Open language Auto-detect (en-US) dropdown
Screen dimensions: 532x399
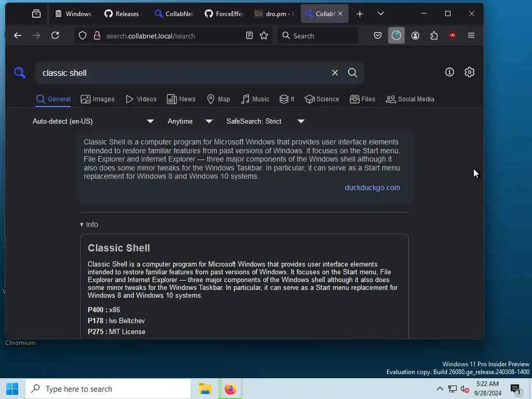pyautogui.click(x=93, y=121)
